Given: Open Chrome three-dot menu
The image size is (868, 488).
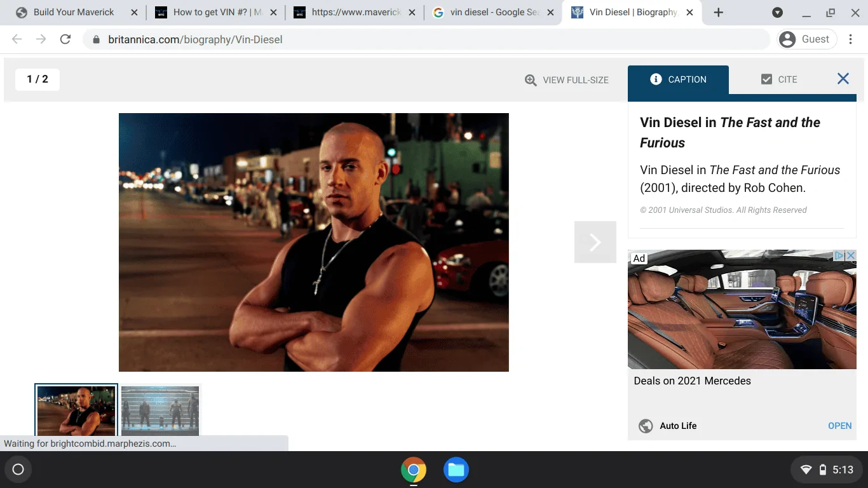Looking at the screenshot, I should [850, 39].
